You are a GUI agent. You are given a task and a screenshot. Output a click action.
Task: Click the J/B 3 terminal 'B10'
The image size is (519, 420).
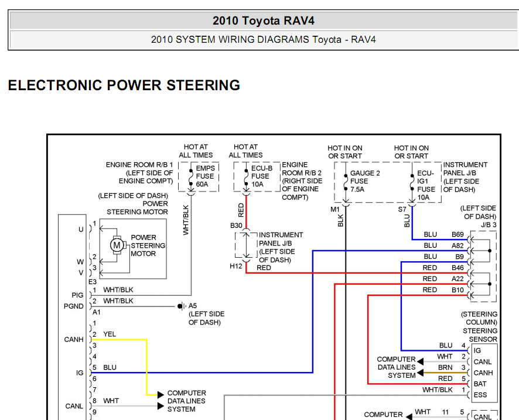457,289
